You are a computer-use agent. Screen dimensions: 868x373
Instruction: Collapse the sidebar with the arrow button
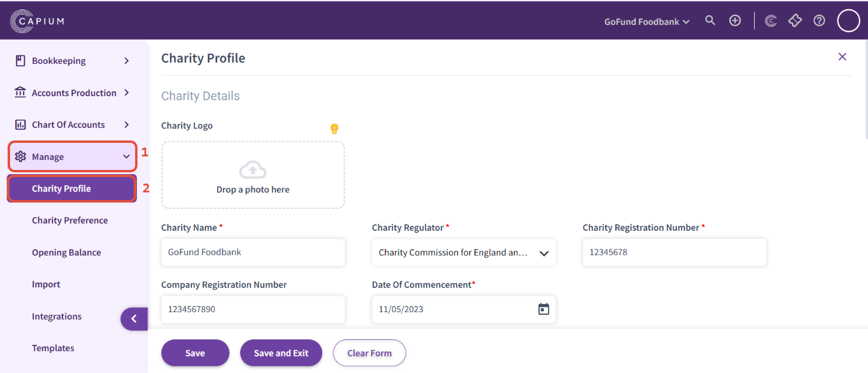point(134,319)
